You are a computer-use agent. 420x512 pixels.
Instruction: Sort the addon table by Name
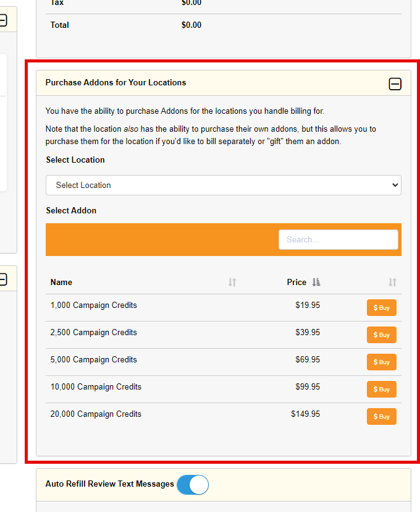pyautogui.click(x=232, y=282)
